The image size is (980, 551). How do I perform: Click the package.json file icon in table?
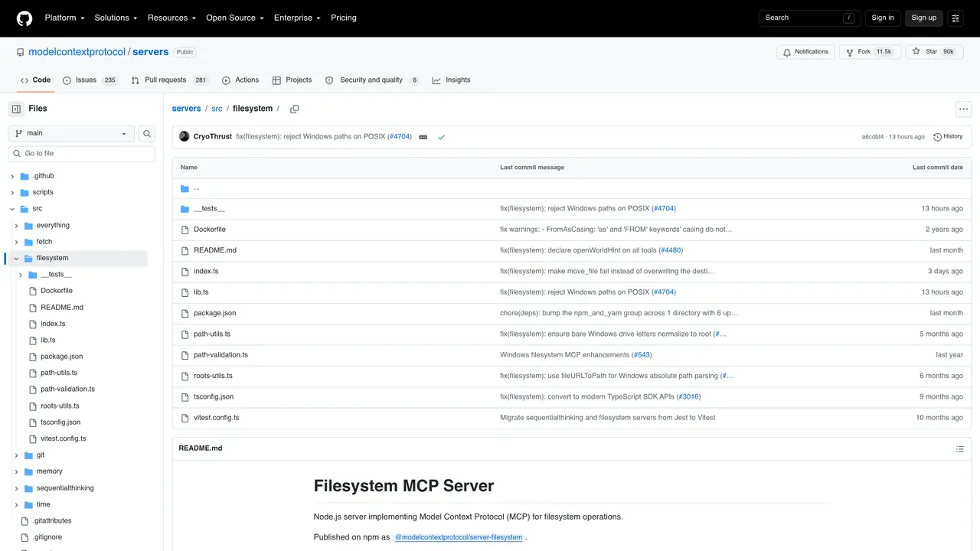[185, 313]
